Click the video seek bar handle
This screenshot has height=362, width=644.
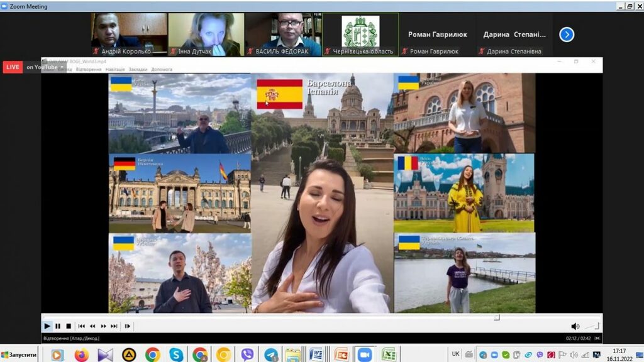496,317
